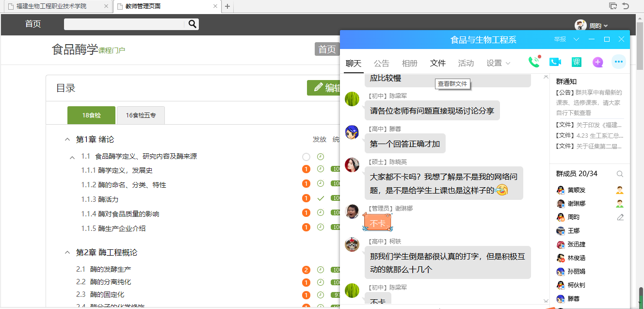Toggle the release circle for section 1.1
This screenshot has width=644, height=309.
pyautogui.click(x=306, y=157)
